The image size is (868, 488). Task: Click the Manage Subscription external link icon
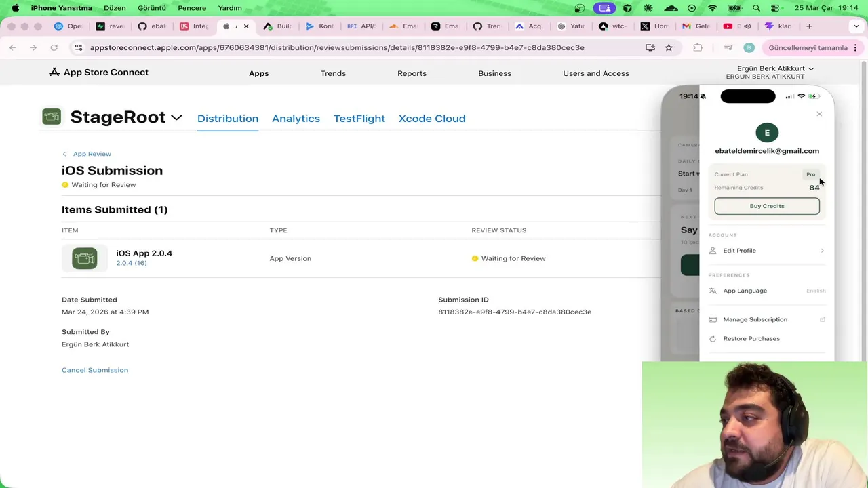click(x=823, y=319)
